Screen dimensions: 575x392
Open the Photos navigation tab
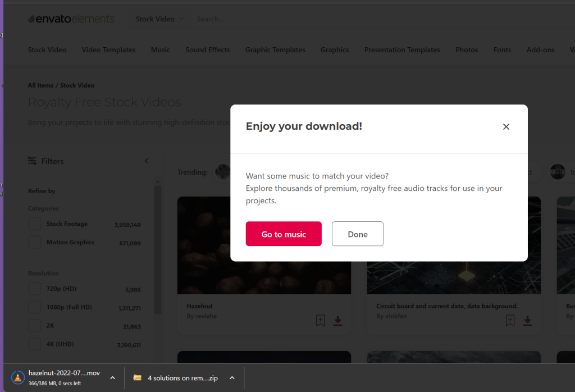[x=467, y=50]
